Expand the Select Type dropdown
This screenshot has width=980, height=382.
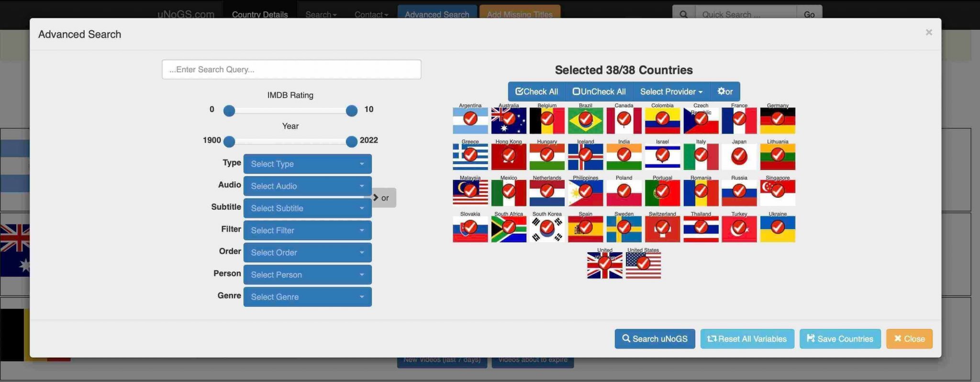[307, 164]
